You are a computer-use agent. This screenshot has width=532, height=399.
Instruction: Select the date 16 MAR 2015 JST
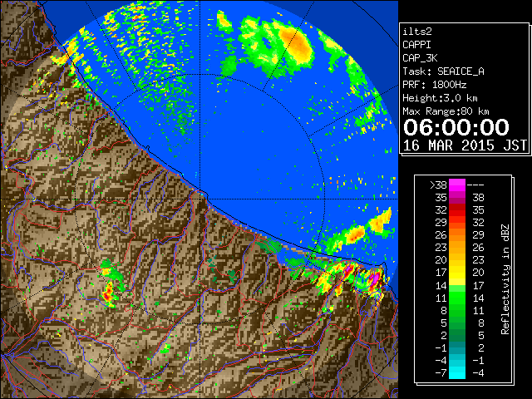[465, 145]
